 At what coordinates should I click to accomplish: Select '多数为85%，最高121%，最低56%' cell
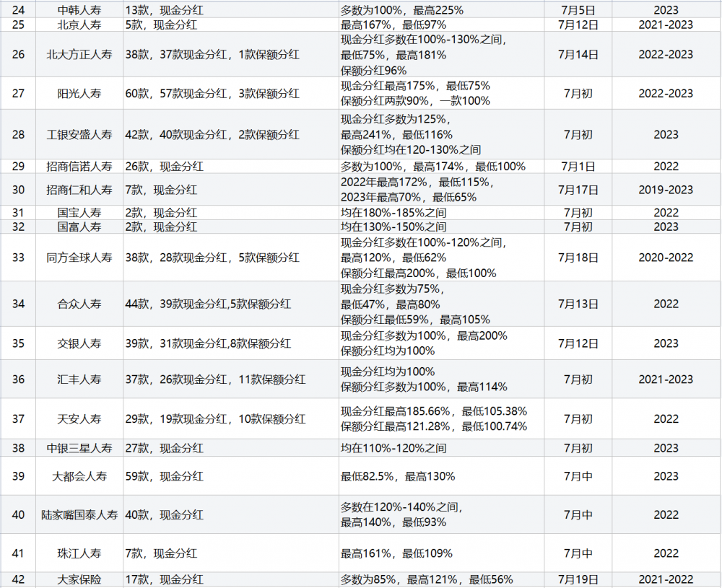pyautogui.click(x=441, y=580)
